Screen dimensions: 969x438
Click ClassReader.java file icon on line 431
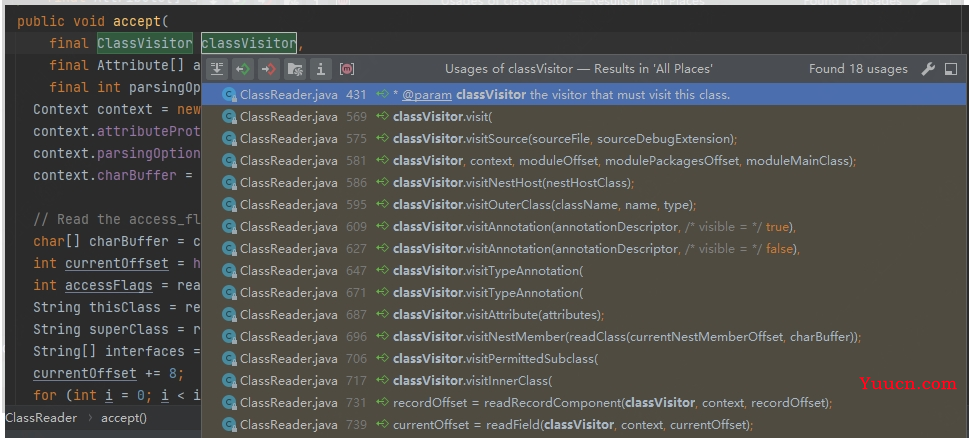230,95
